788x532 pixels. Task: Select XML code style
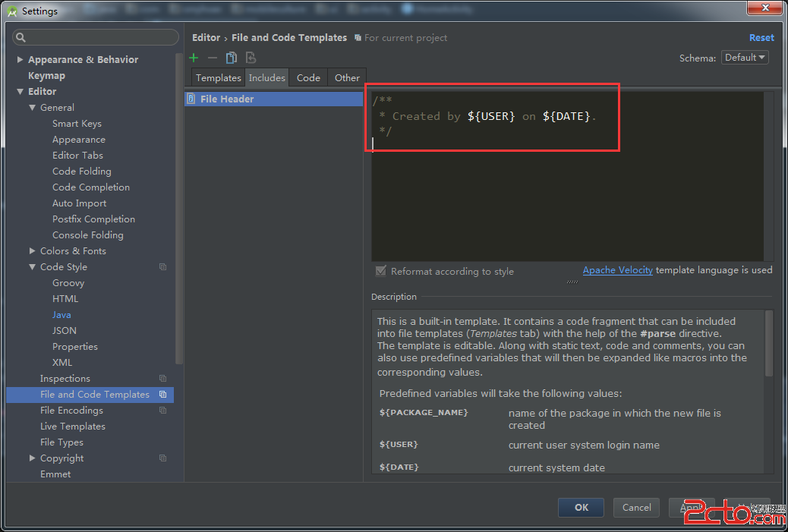click(x=62, y=363)
